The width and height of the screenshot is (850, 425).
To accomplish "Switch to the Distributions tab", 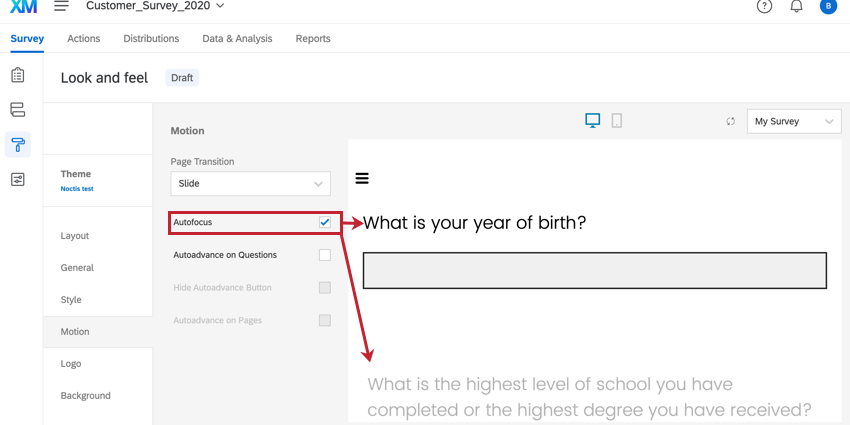I will click(151, 39).
